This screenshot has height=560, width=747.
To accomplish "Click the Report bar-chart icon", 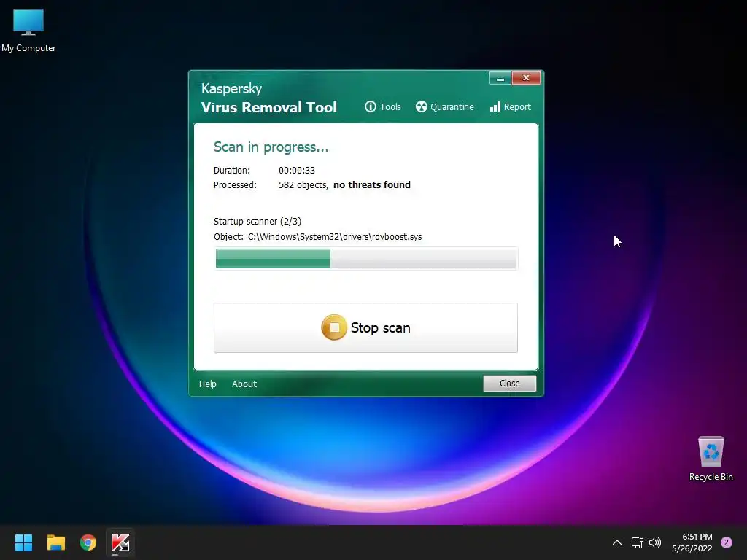I will point(495,106).
